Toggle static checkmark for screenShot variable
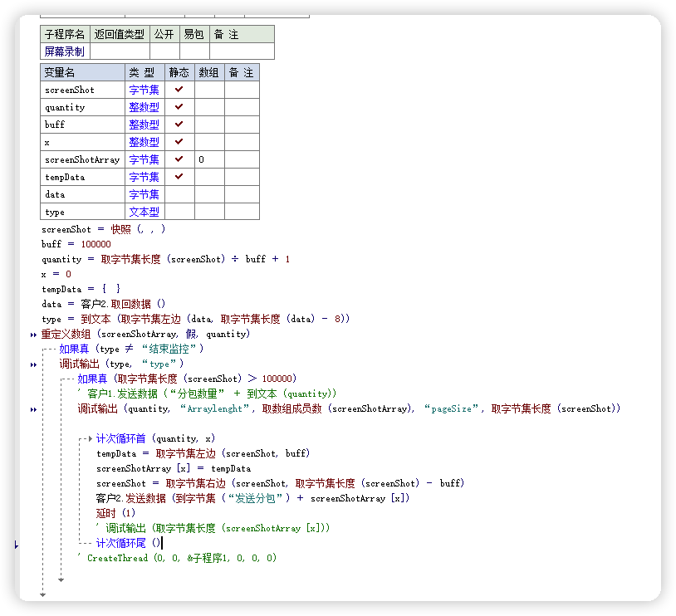This screenshot has height=616, width=676. [x=179, y=90]
